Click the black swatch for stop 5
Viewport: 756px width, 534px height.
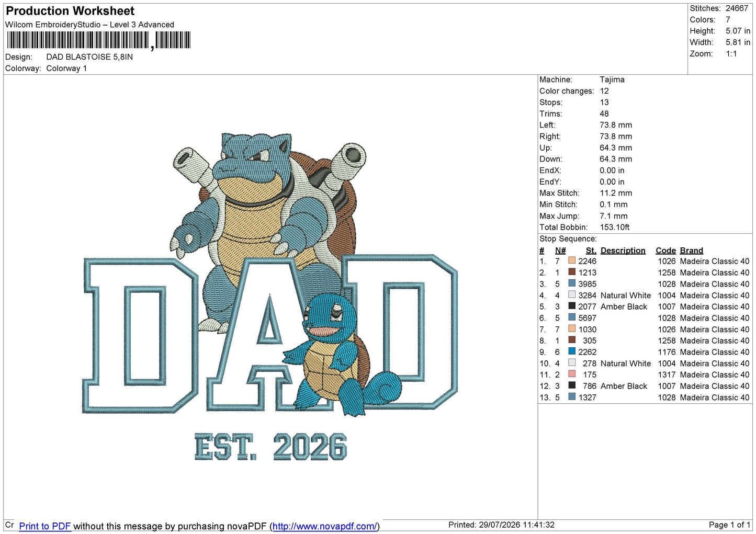pos(572,306)
